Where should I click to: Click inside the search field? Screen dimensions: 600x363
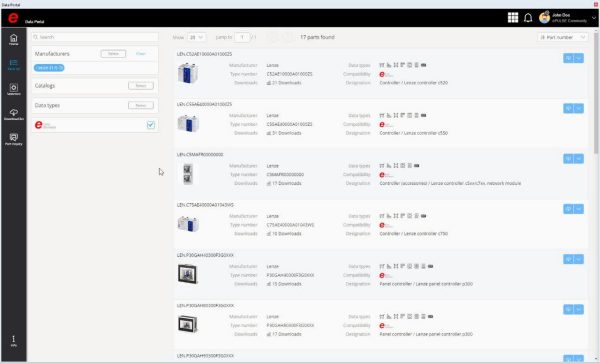pos(95,37)
